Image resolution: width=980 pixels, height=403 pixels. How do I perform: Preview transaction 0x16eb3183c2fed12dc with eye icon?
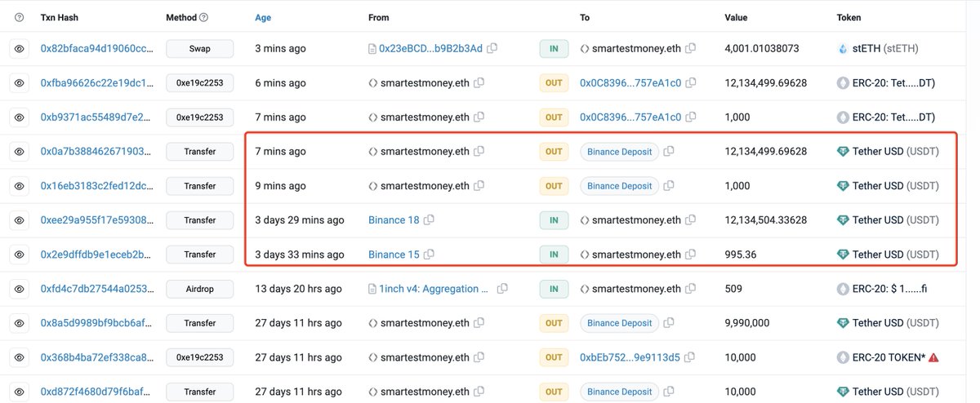[20, 186]
